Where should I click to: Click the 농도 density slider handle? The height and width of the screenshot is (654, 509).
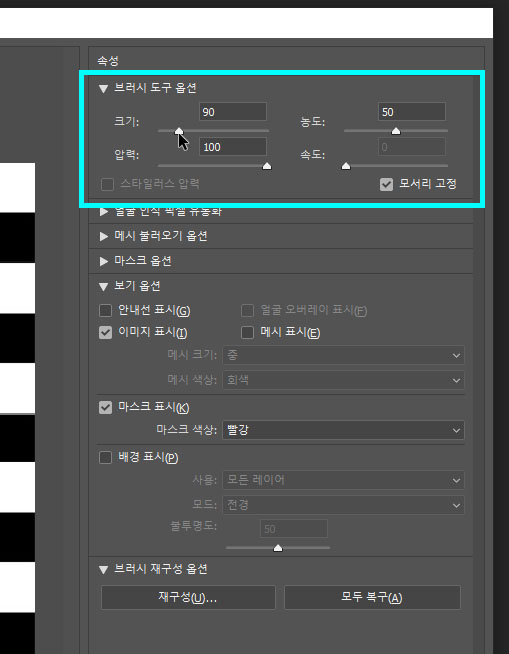pos(396,131)
